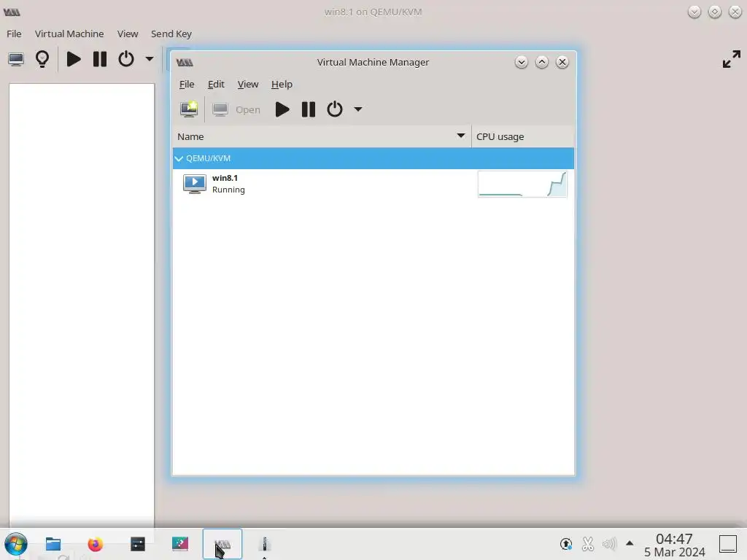Click the Show Desktop button in the taskbar
Image resolution: width=747 pixels, height=560 pixels.
pyautogui.click(x=728, y=544)
